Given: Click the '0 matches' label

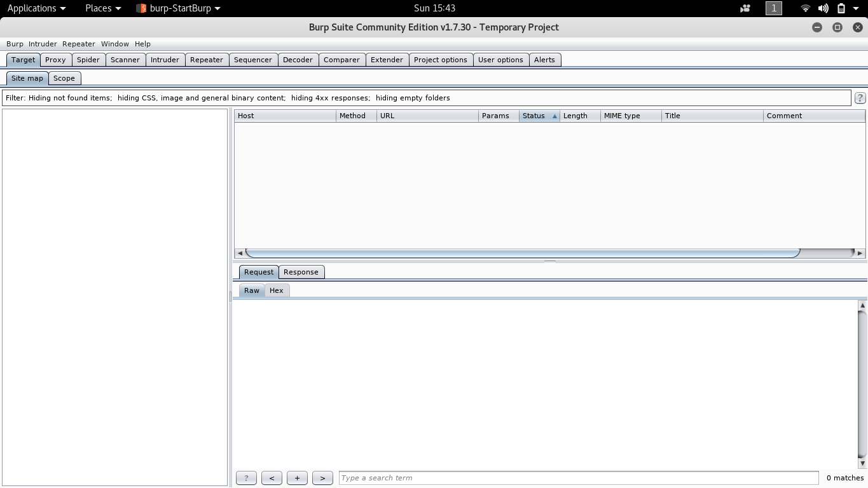Looking at the screenshot, I should coord(845,478).
